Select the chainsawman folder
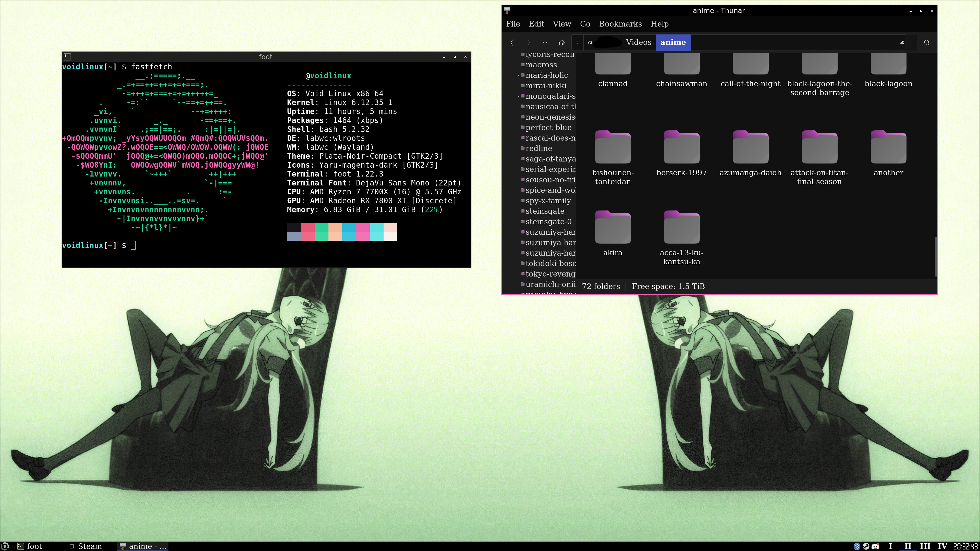This screenshot has width=980, height=551. (681, 70)
